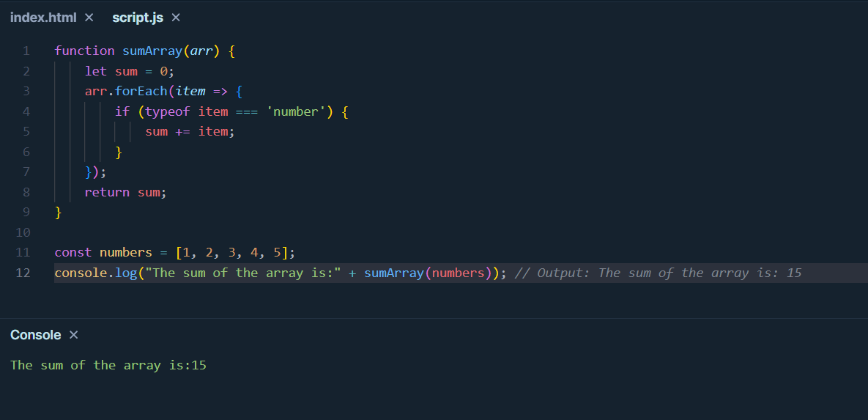The height and width of the screenshot is (420, 868).
Task: Select the script.js tab
Action: (x=138, y=18)
